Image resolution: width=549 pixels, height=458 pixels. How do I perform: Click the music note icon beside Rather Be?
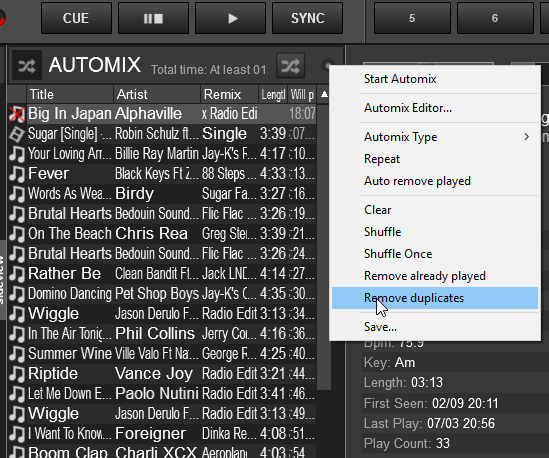16,273
